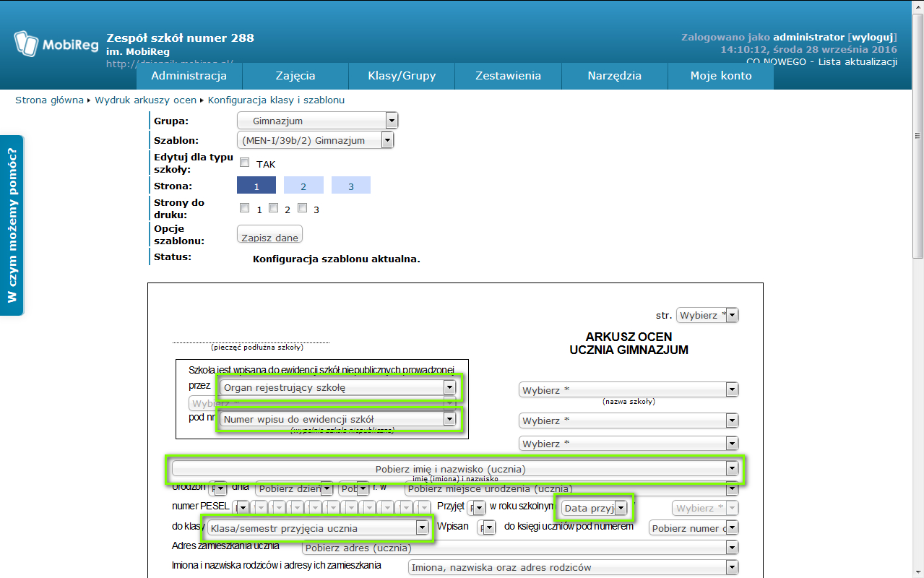
Task: Go to Strona główna breadcrumb
Action: click(x=49, y=100)
